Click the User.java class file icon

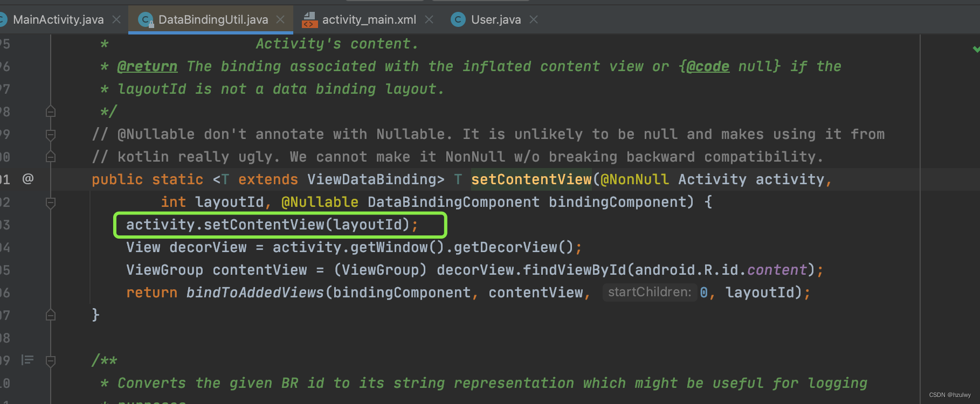pos(458,20)
